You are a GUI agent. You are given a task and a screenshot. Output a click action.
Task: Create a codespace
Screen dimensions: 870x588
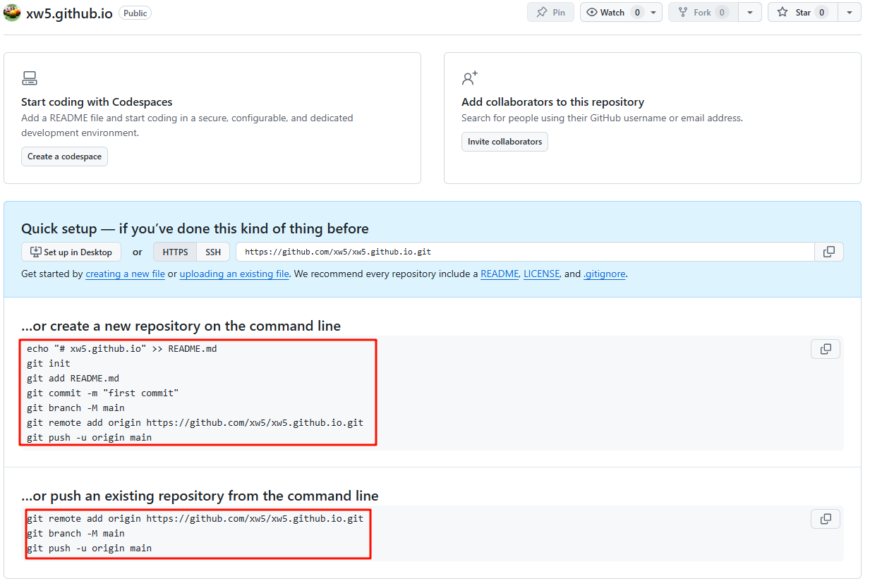coord(64,157)
